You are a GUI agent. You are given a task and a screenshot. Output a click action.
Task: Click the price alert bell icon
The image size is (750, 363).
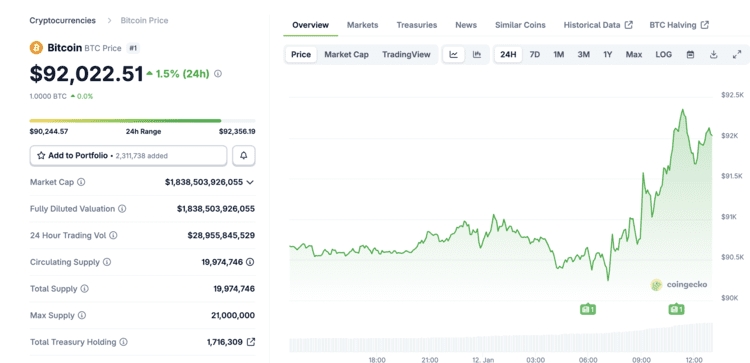click(x=244, y=156)
